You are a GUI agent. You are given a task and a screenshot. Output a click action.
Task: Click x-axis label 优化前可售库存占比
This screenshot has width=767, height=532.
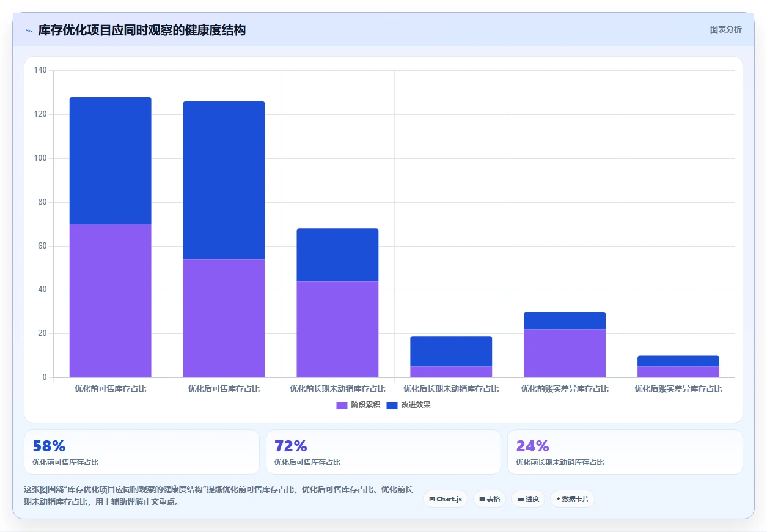(111, 388)
